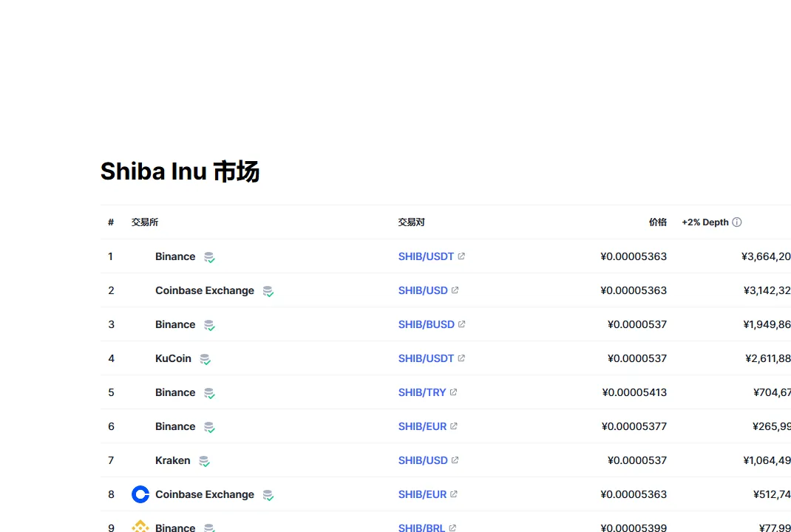The image size is (791, 532).
Task: Click reserves verified icon next to Kraken
Action: coord(204,461)
